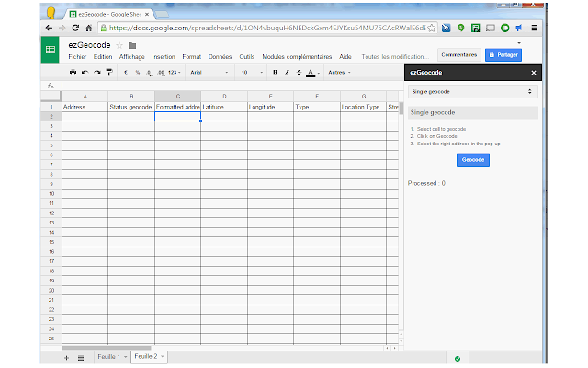Expand the font size 10 dropdown
This screenshot has height=368, width=588.
click(x=252, y=72)
